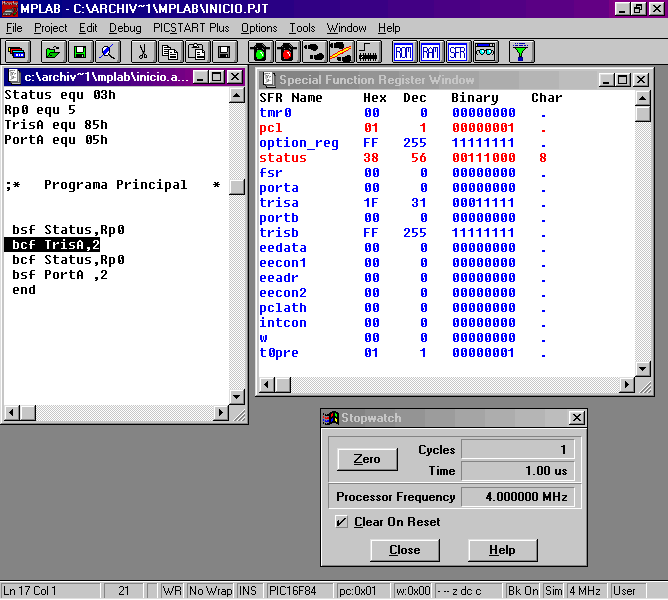The height and width of the screenshot is (600, 668).
Task: Open the RAM file registers window icon
Action: [431, 52]
